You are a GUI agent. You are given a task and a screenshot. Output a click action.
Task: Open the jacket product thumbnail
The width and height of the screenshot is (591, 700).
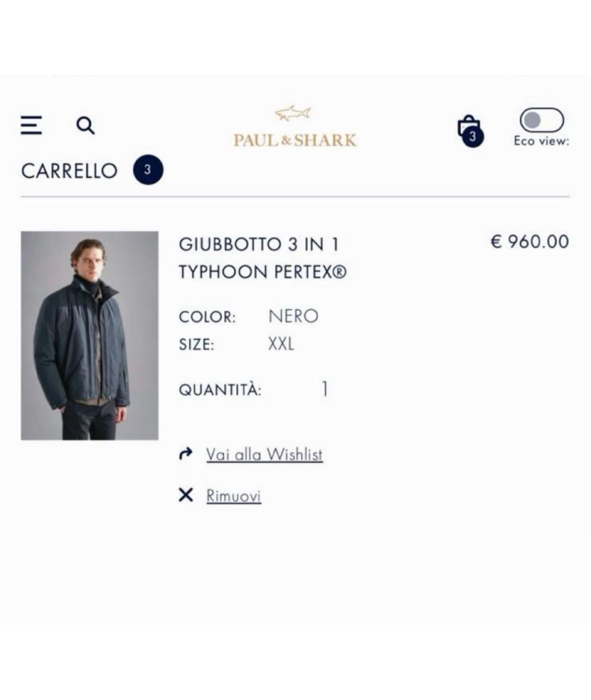pyautogui.click(x=90, y=335)
